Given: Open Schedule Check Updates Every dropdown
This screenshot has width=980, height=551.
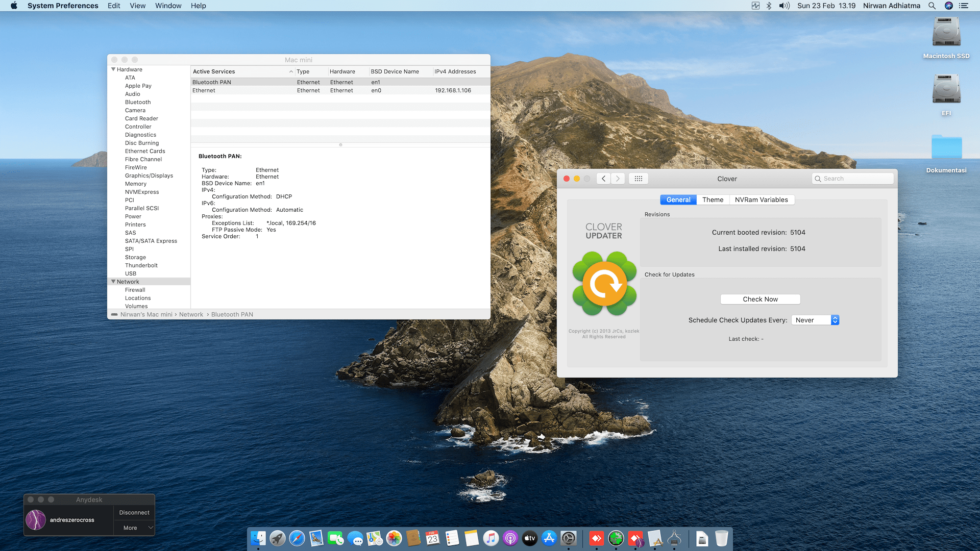Looking at the screenshot, I should pos(815,320).
